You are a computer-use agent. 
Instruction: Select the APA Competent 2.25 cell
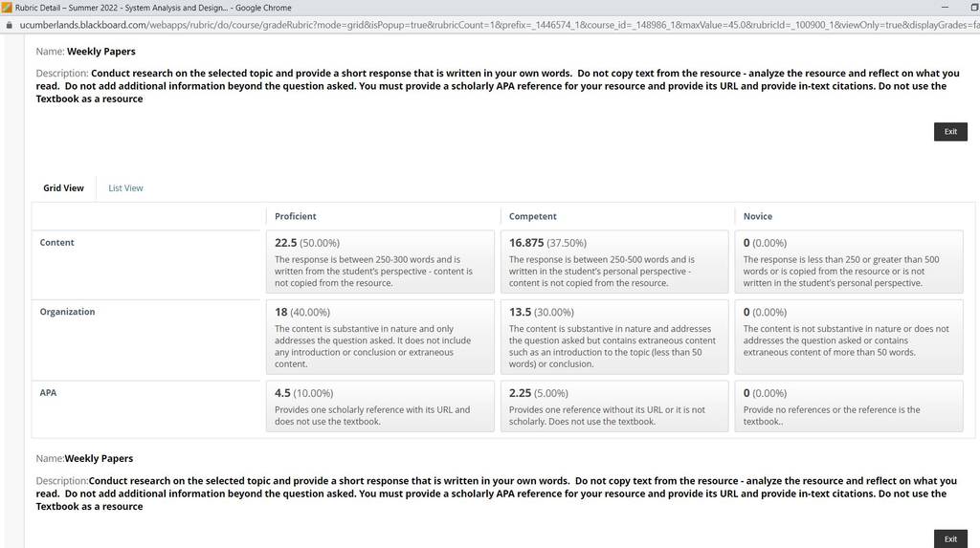(614, 406)
